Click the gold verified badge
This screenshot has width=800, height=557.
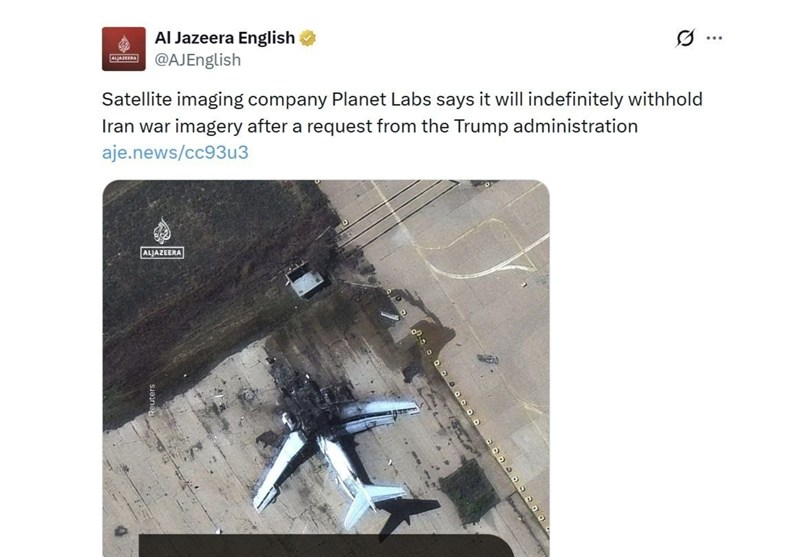(x=309, y=39)
